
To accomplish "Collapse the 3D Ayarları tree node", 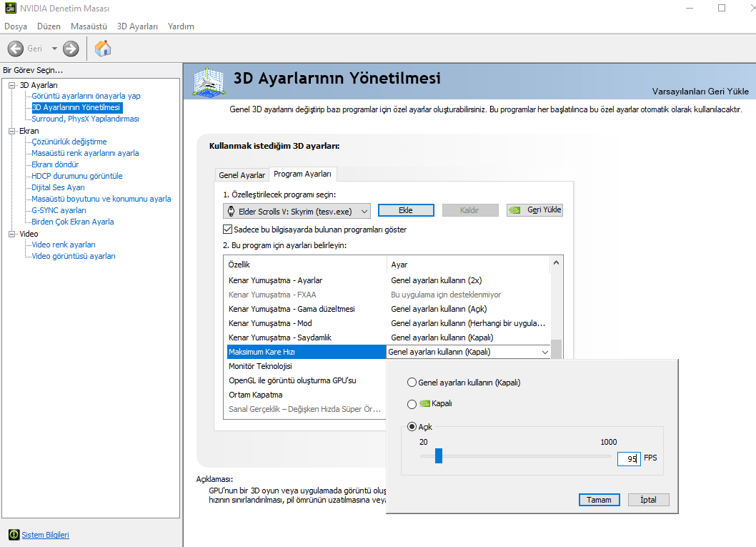I will [x=11, y=85].
